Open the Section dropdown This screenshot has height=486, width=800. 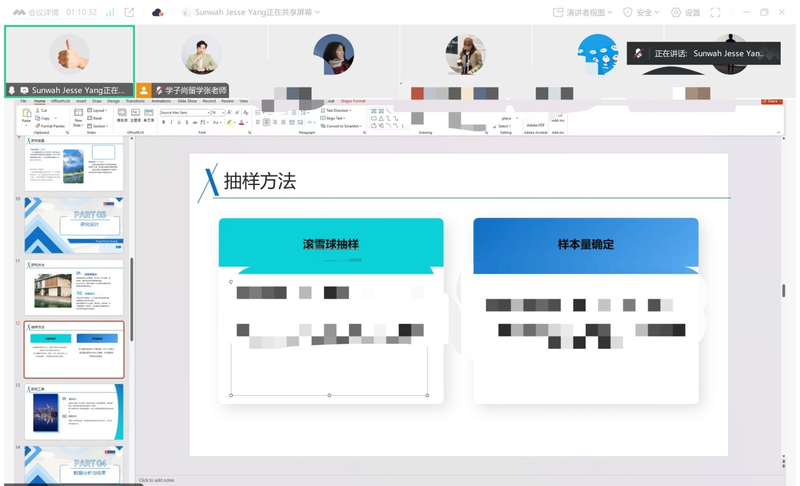97,126
